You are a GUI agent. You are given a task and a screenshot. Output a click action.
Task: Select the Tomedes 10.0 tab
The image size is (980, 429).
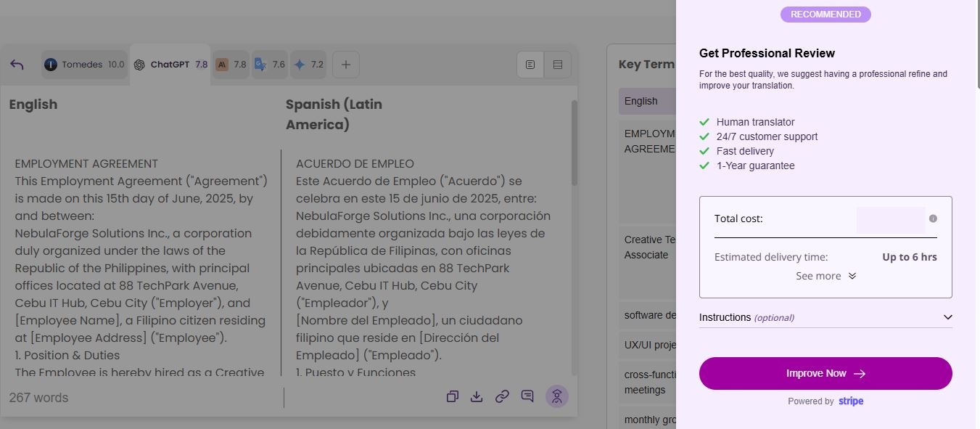pyautogui.click(x=84, y=65)
